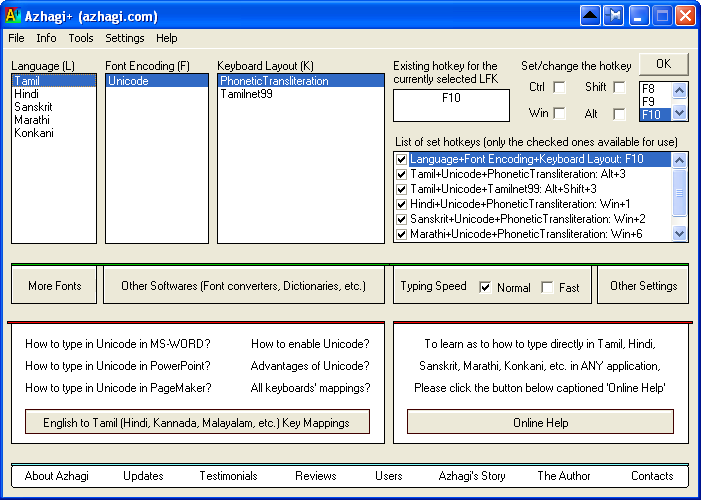Open How to enable Unicode link

(310, 344)
